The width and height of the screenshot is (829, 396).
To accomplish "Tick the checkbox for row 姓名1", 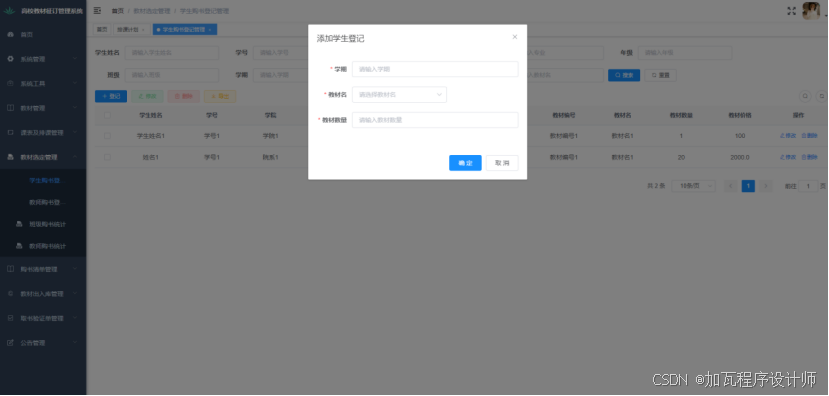I will click(107, 157).
